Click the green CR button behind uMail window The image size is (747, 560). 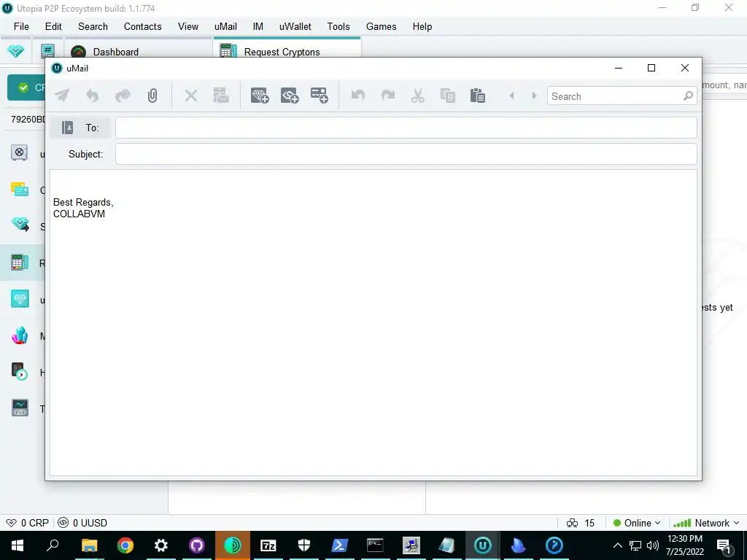click(26, 87)
